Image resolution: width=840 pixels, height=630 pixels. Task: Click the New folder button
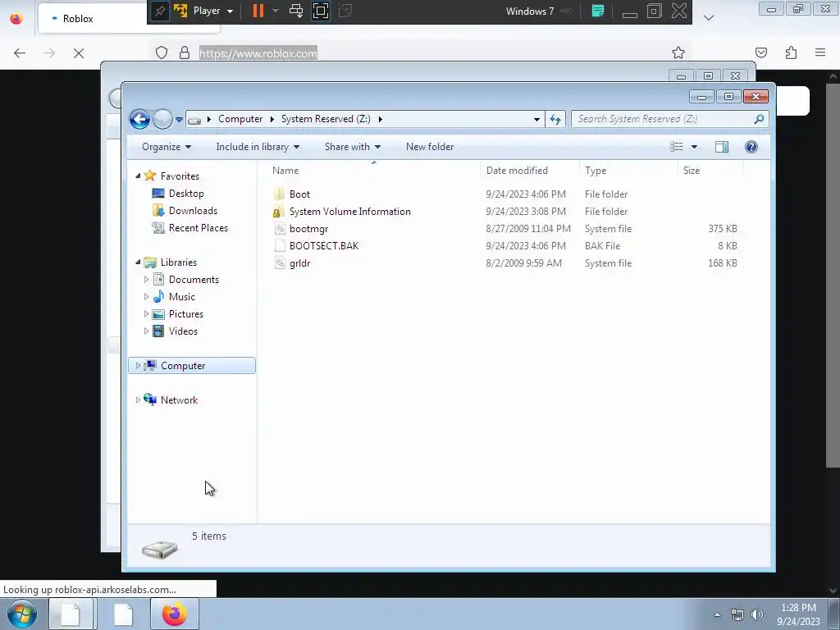(430, 147)
